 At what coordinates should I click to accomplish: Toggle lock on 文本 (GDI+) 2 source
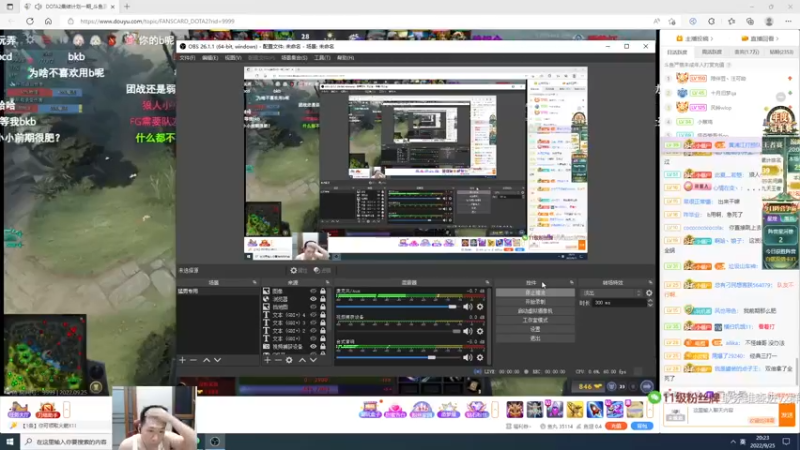click(x=322, y=331)
